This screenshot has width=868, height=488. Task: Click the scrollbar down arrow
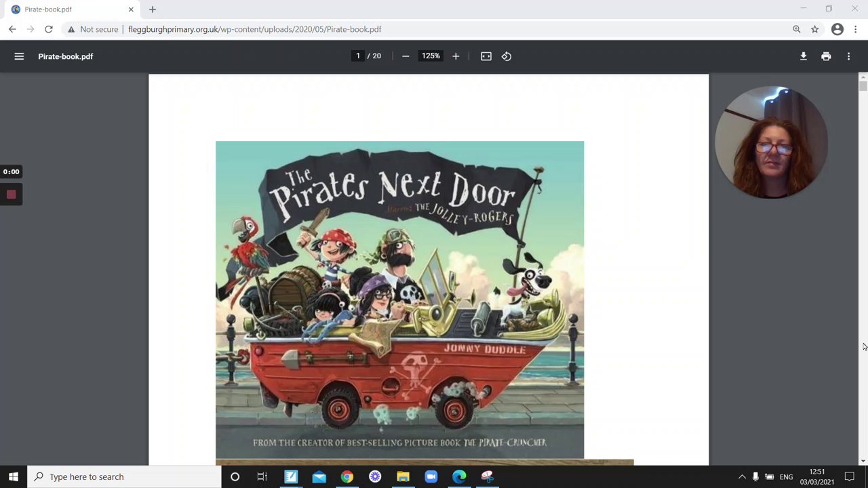pyautogui.click(x=863, y=461)
